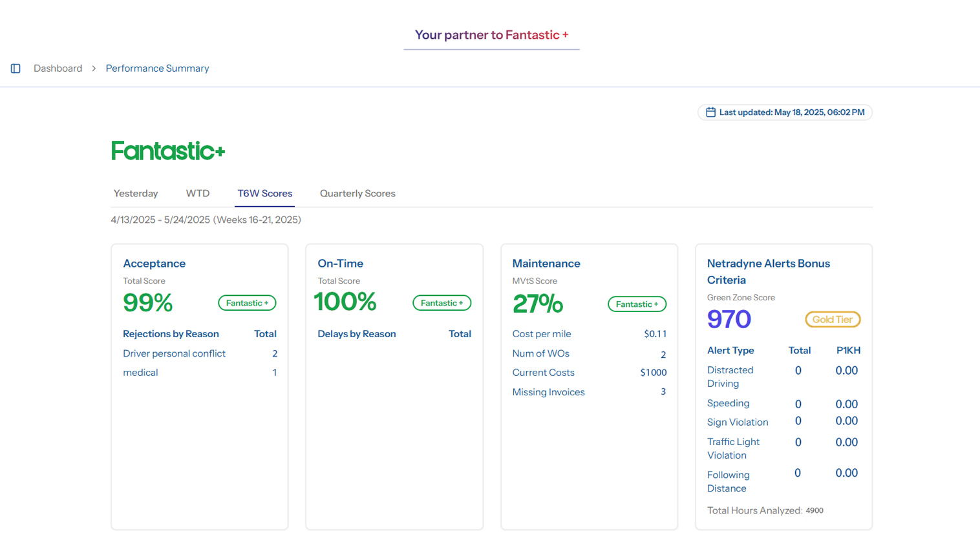This screenshot has width=980, height=551.
Task: Click the Alert Type column header
Action: [730, 351]
